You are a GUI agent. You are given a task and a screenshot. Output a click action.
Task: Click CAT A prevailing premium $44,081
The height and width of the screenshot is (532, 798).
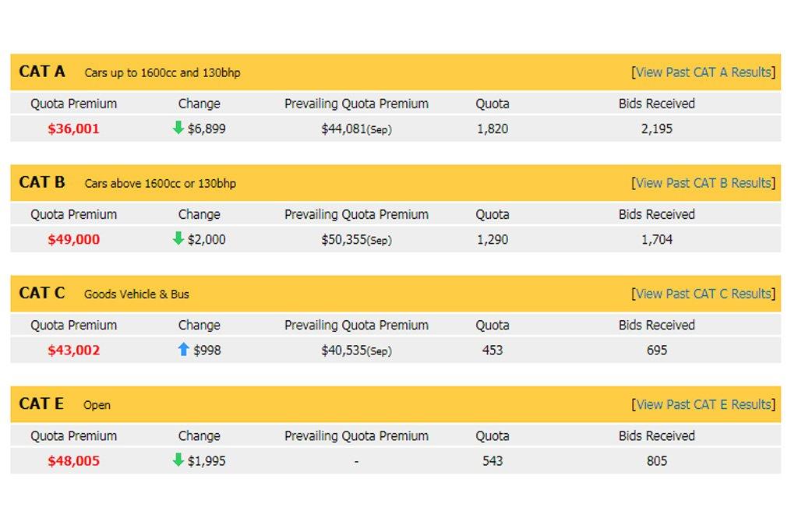click(344, 129)
